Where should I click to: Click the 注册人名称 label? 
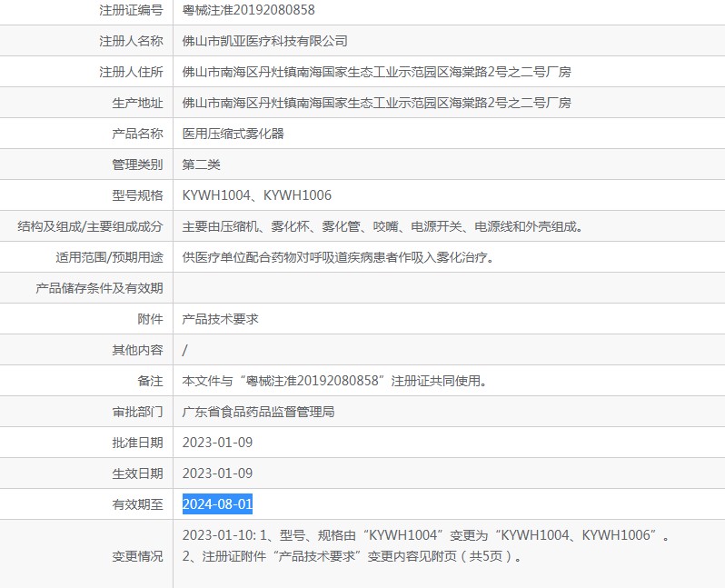point(131,41)
